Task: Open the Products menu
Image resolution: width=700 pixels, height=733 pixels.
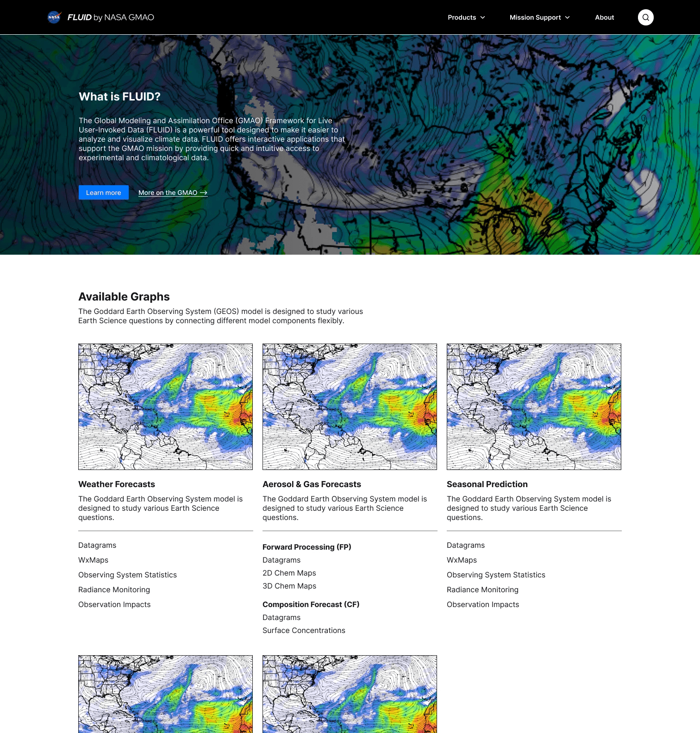Action: [466, 18]
